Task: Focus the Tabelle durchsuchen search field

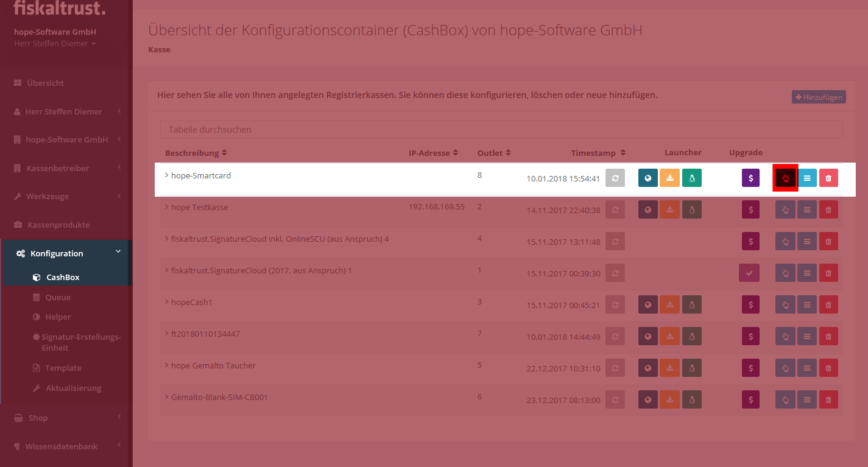Action: click(501, 130)
